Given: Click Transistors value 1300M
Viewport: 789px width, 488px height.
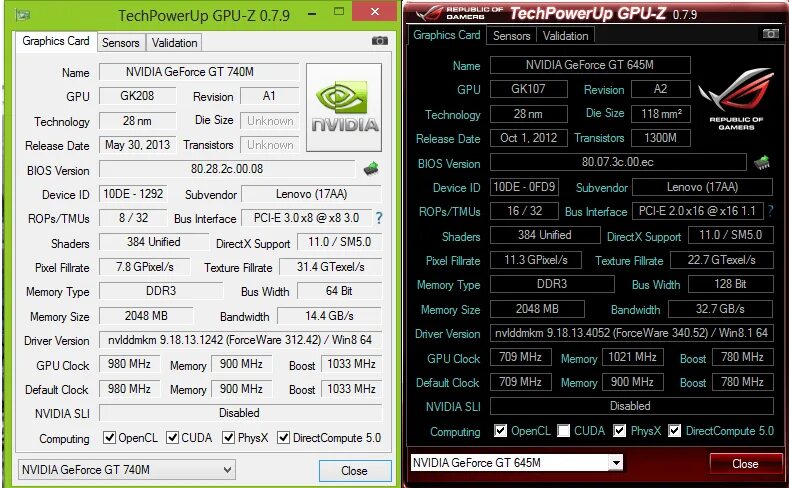Looking at the screenshot, I should (661, 138).
